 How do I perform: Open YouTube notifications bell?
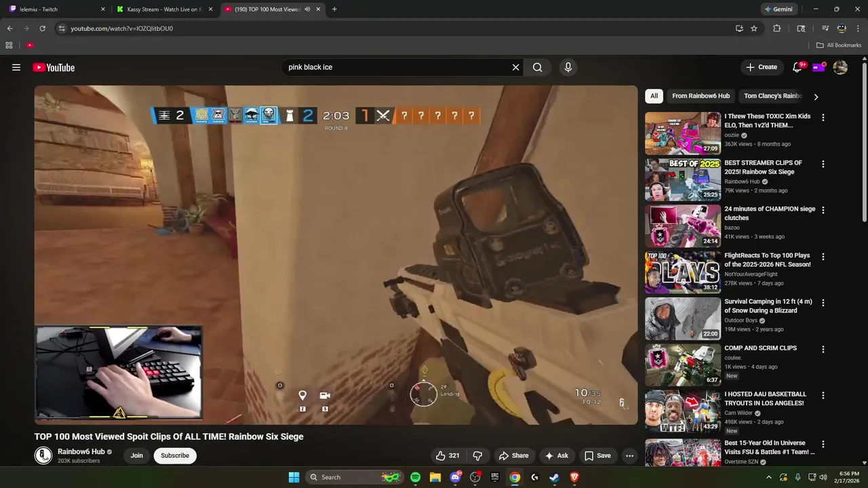(x=797, y=67)
